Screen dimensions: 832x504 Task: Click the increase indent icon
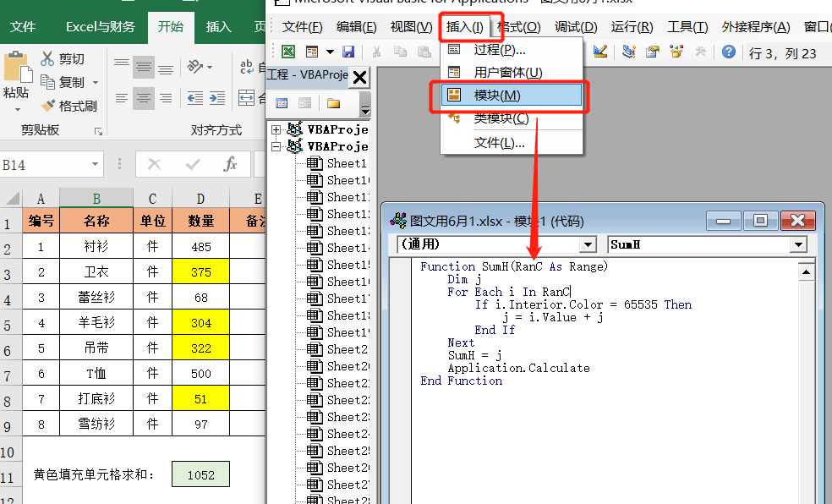tap(217, 98)
